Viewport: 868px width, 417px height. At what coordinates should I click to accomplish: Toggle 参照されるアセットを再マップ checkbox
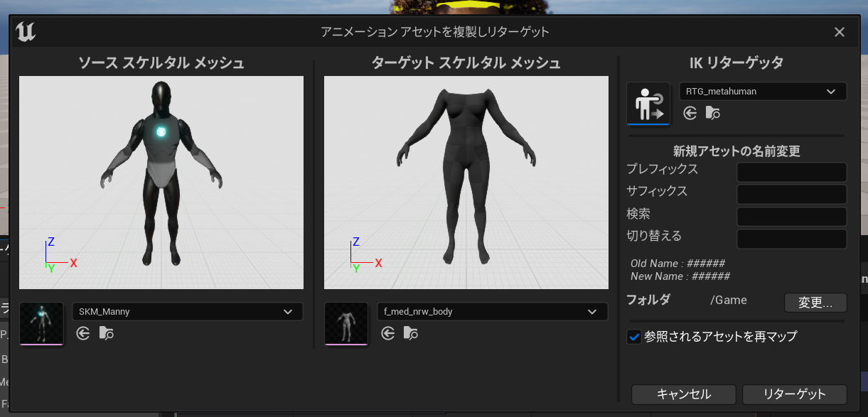(634, 337)
